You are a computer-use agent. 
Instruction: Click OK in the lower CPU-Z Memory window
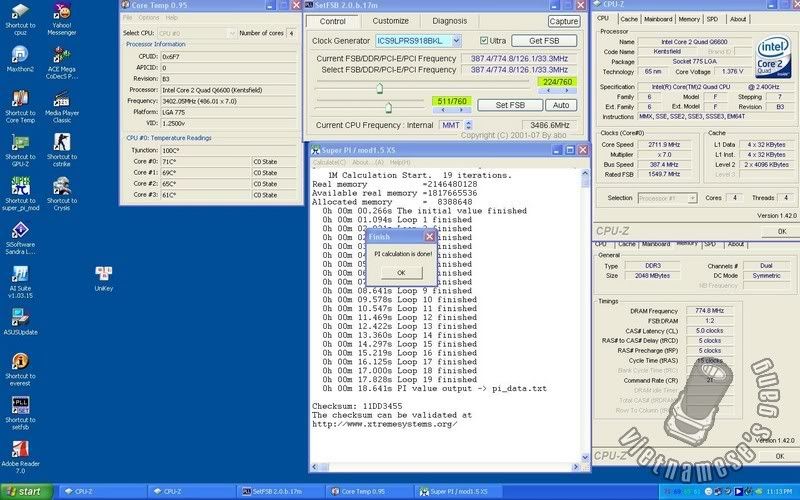click(780, 457)
